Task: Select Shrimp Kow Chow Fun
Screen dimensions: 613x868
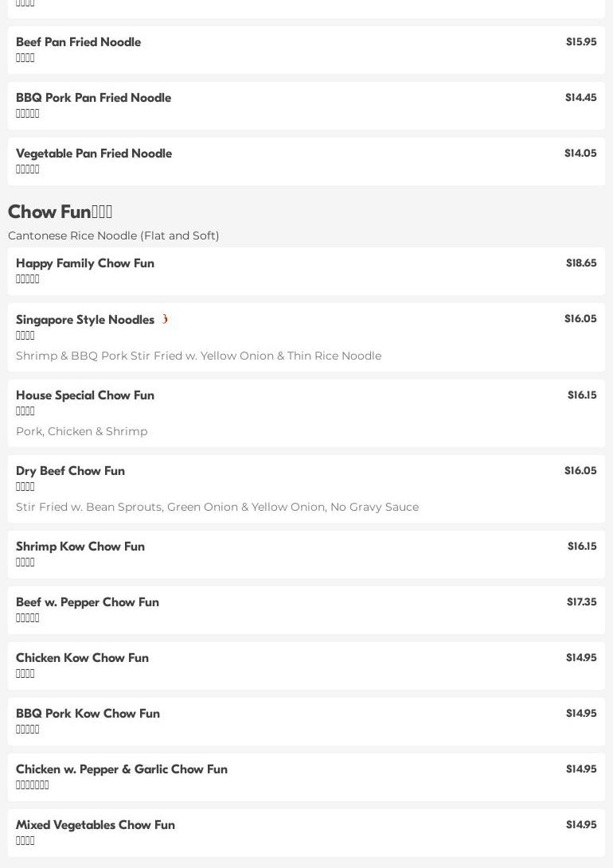Action: [x=306, y=554]
